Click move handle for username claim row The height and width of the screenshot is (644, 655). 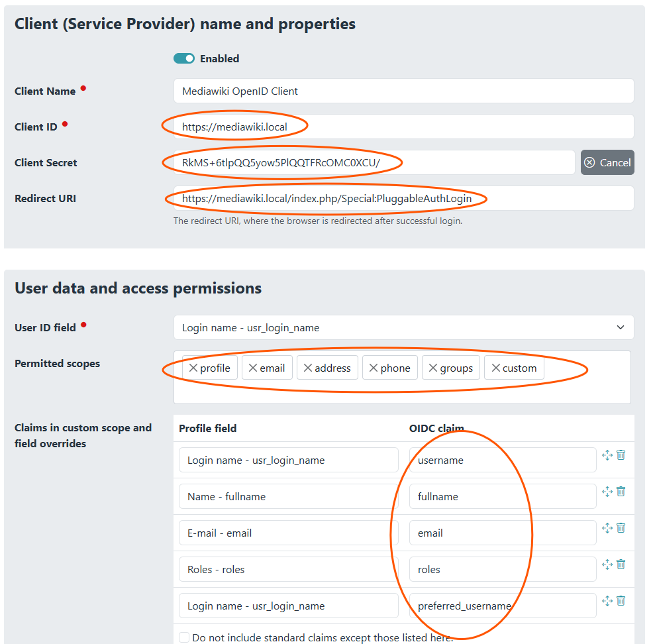pyautogui.click(x=607, y=455)
